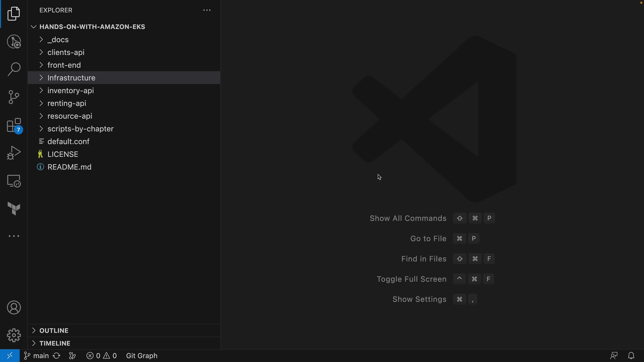
Task: Open additional views ellipsis in activity bar
Action: coord(14,236)
